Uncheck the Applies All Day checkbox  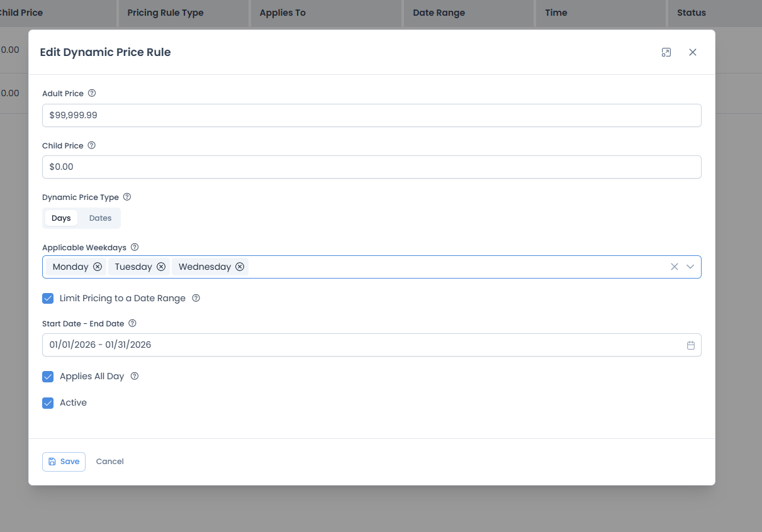[48, 377]
